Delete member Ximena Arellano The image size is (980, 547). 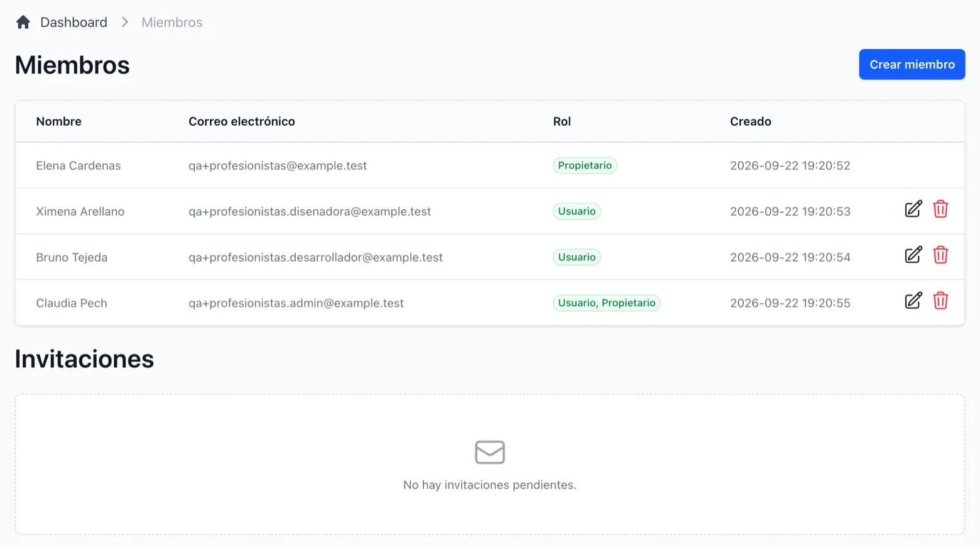(x=940, y=209)
